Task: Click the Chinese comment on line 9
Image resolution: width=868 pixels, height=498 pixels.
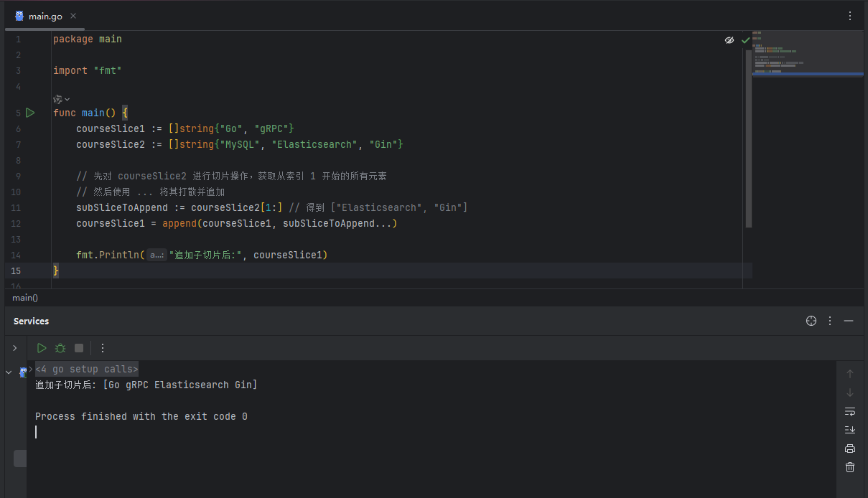Action: [x=232, y=176]
